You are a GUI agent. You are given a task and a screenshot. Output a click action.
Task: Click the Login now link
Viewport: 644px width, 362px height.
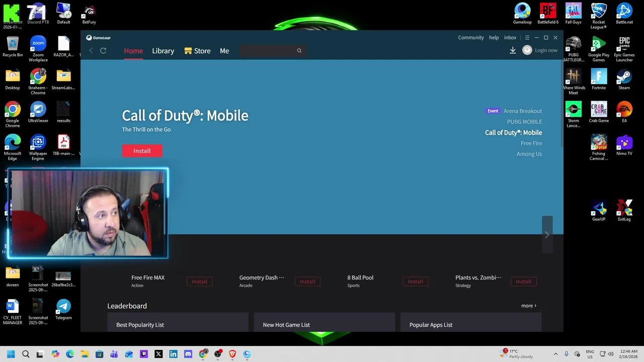point(546,50)
